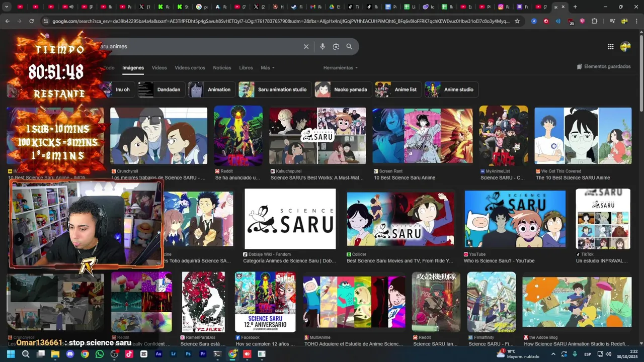Filter by Dandadan chip
The image size is (644, 362).
click(162, 89)
